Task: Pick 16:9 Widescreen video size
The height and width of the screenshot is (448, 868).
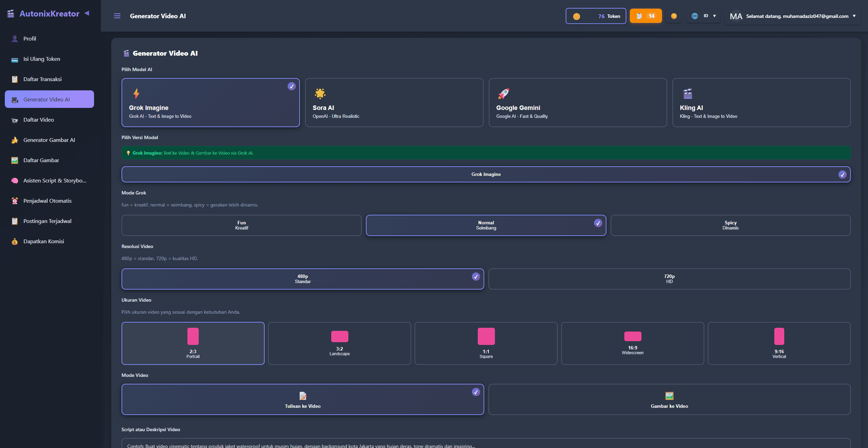Action: pyautogui.click(x=633, y=343)
